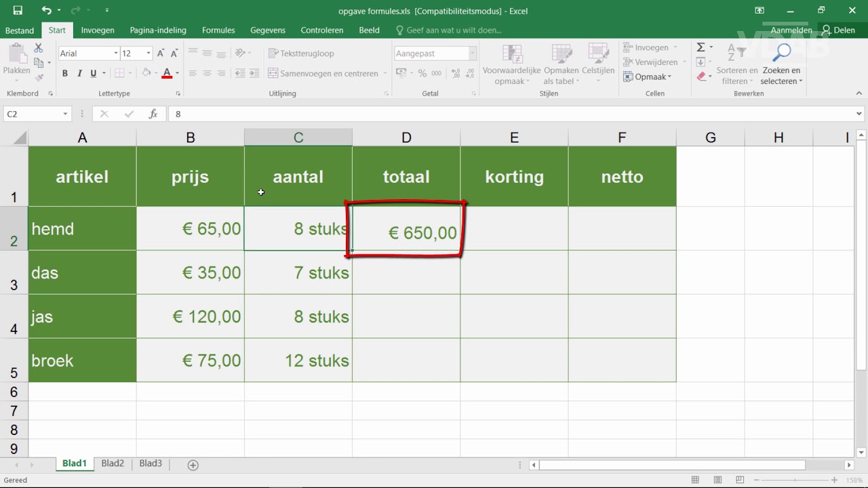The image size is (868, 488).
Task: Click the insert function fx icon
Action: click(153, 114)
